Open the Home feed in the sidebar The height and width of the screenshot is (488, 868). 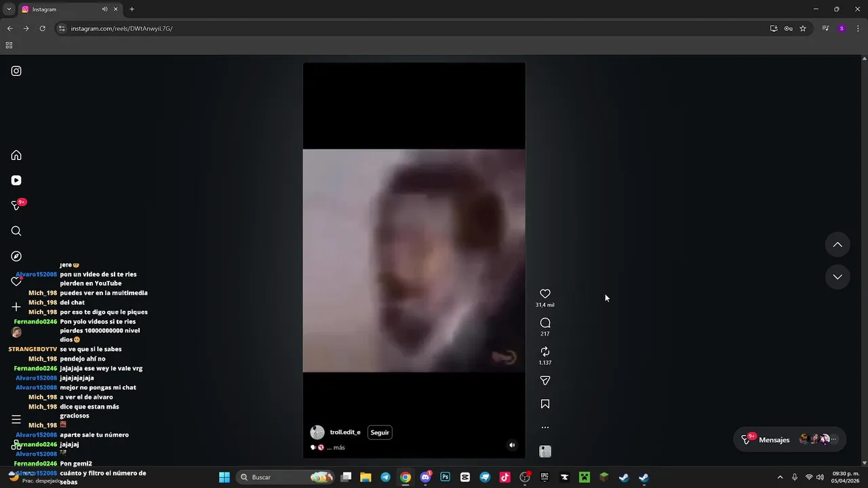coord(16,155)
